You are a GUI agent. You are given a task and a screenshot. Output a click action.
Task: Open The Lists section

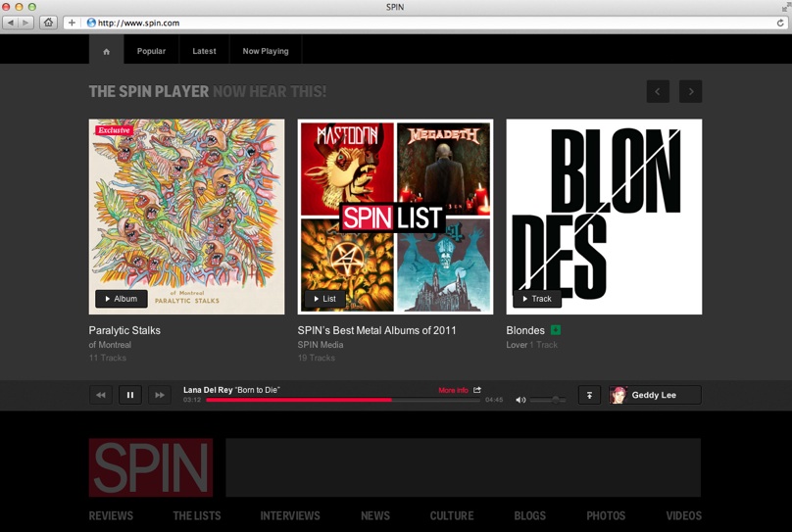197,516
